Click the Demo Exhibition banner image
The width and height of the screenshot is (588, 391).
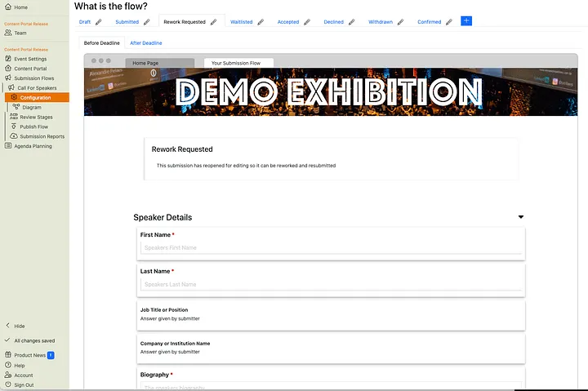[331, 92]
